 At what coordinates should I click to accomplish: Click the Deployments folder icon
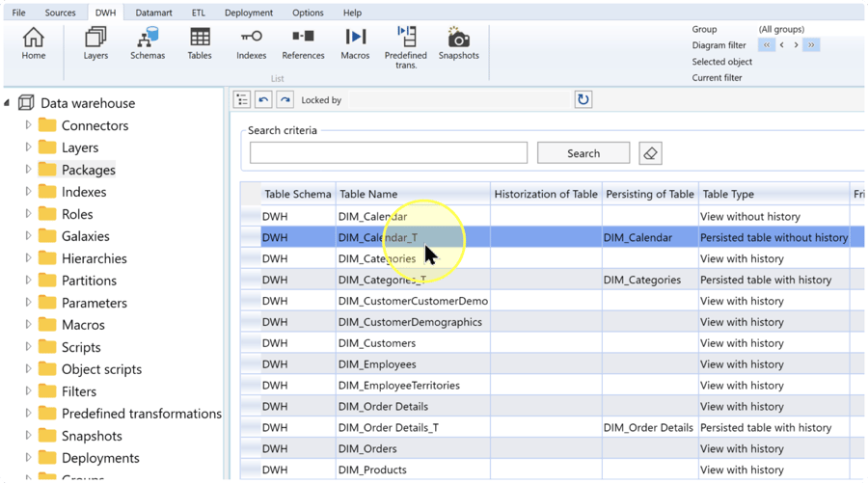(x=47, y=458)
